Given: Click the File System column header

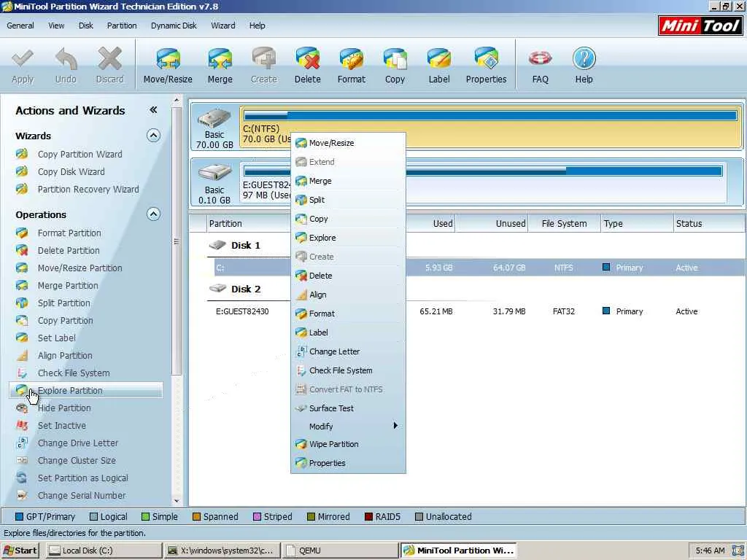Looking at the screenshot, I should pyautogui.click(x=564, y=223).
